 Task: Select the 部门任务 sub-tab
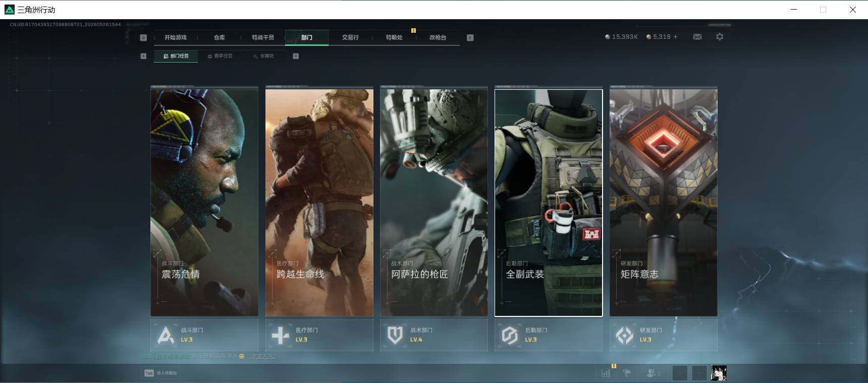[x=176, y=56]
